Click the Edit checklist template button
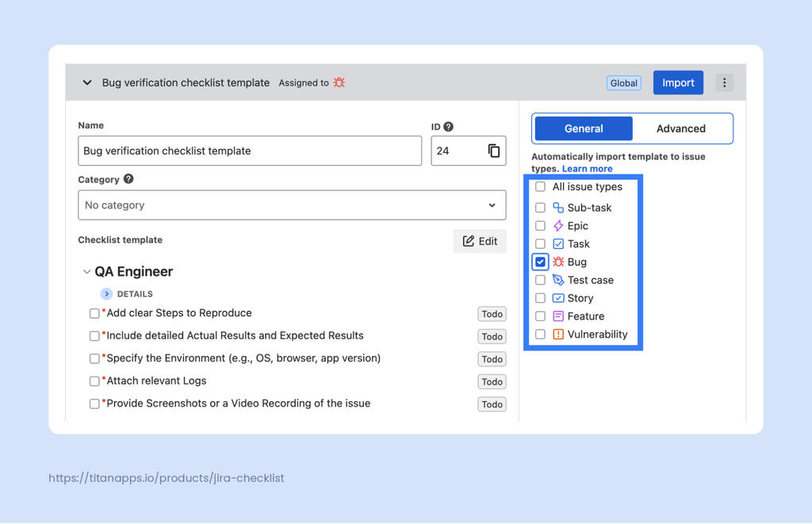 pos(480,241)
